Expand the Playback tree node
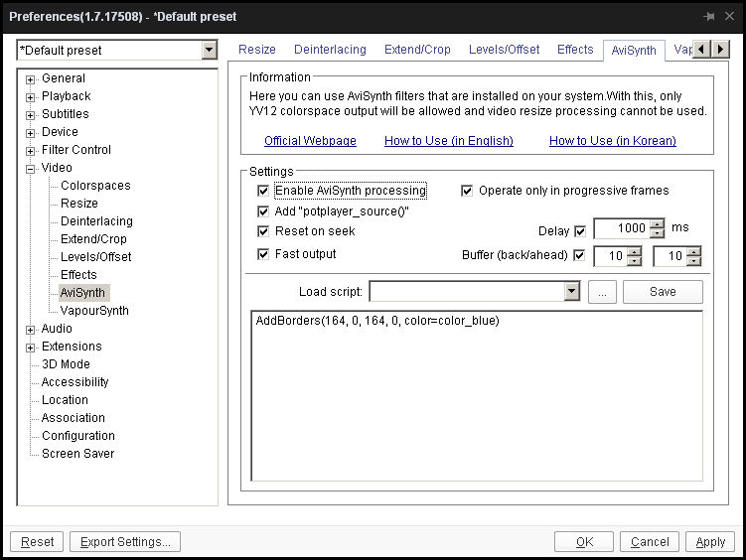 coord(30,97)
